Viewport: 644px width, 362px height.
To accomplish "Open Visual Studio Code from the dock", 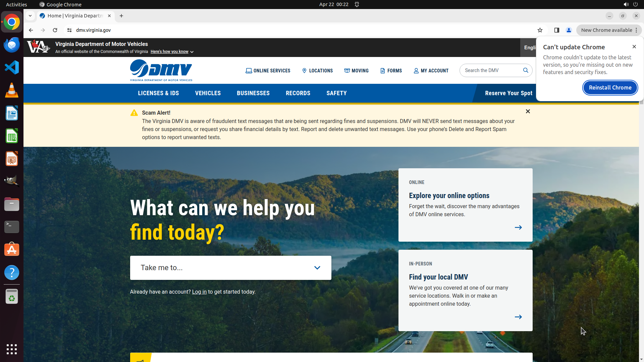I will 12,68.
